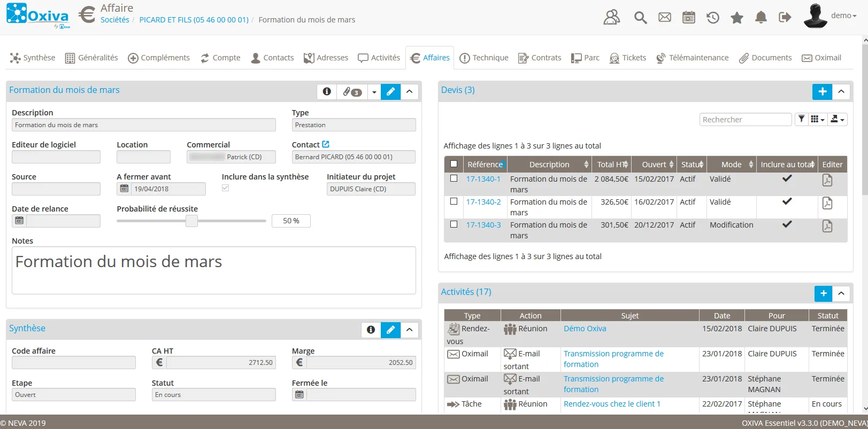Open Rendez-vous chez le client 1 link
The height and width of the screenshot is (429, 868).
coord(612,404)
